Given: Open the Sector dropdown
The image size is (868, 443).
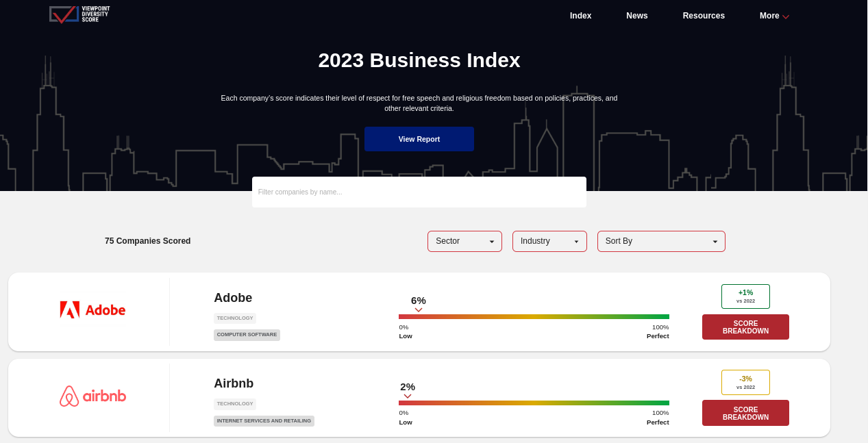Looking at the screenshot, I should (x=464, y=241).
